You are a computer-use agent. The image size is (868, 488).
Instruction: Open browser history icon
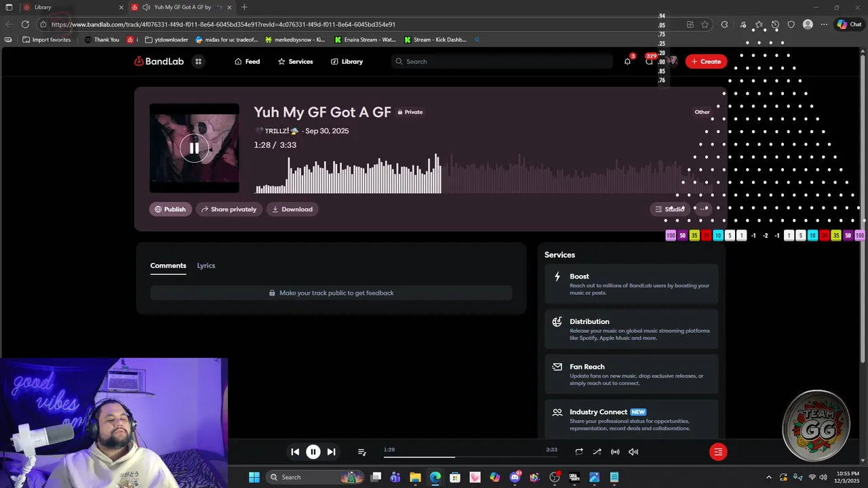[x=775, y=24]
